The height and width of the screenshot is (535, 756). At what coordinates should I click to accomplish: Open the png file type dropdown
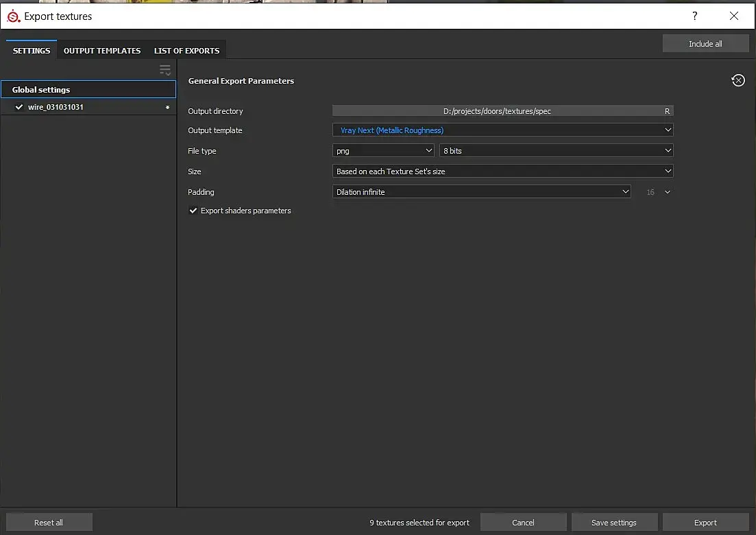coord(383,150)
